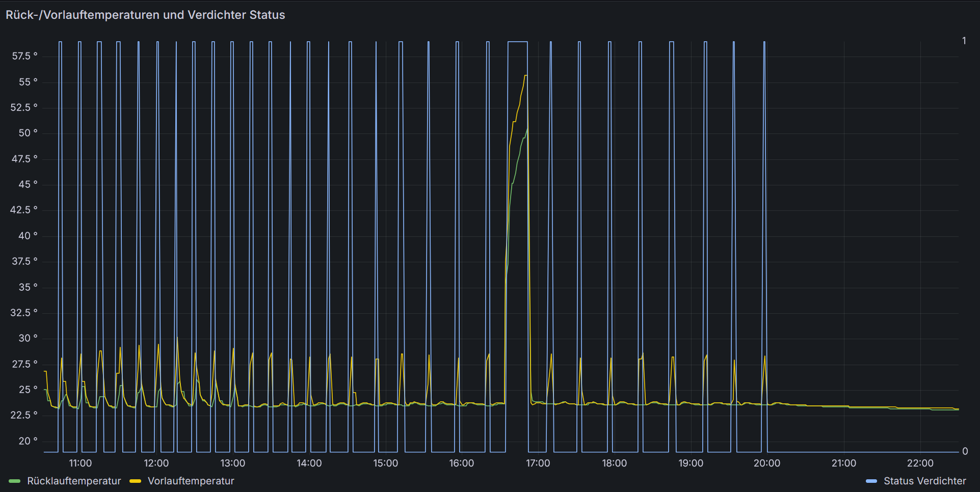980x492 pixels.
Task: Click the 21:00 time axis label
Action: tap(843, 463)
